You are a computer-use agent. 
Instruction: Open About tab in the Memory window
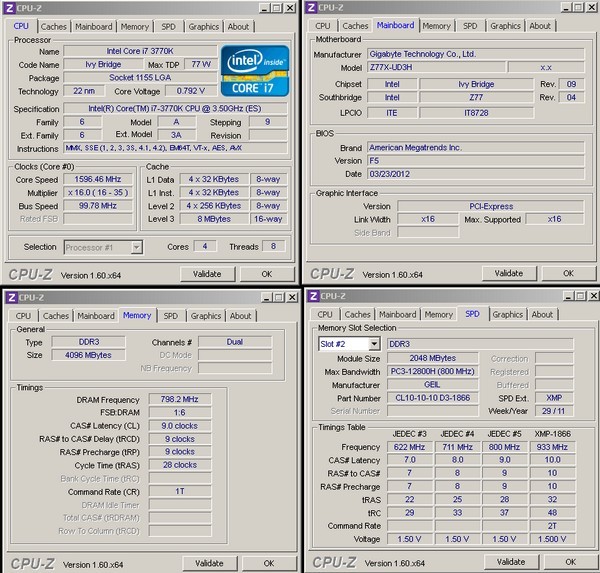[x=240, y=316]
